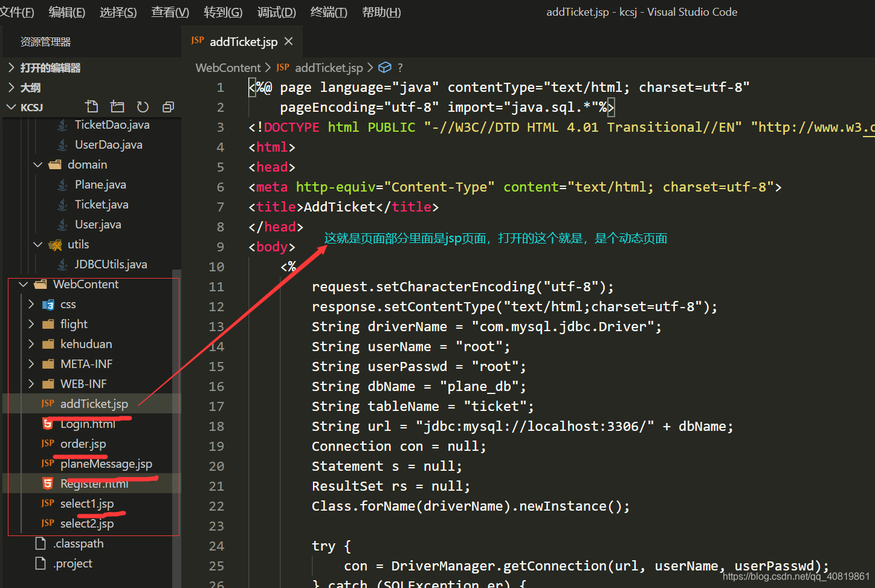
Task: Collapse all folders in explorer
Action: (x=168, y=107)
